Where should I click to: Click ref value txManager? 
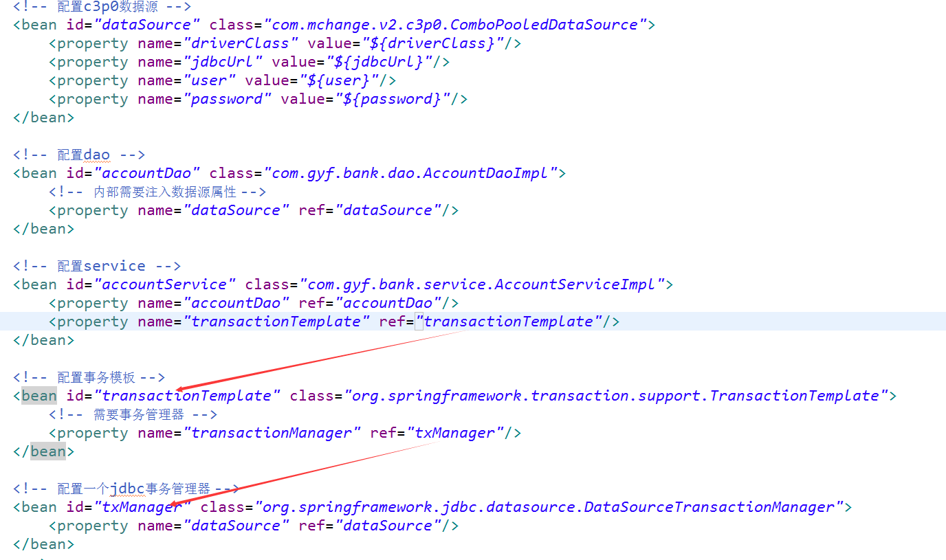click(455, 433)
